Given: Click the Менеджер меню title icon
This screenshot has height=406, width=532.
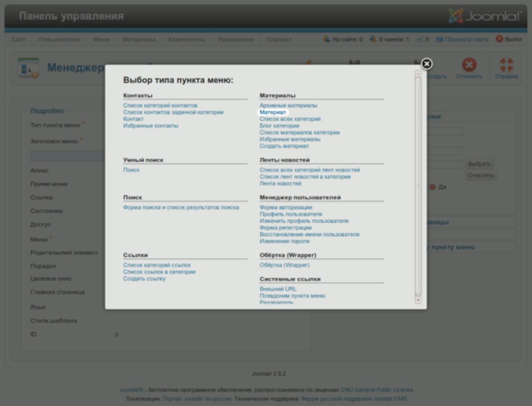Looking at the screenshot, I should [28, 68].
